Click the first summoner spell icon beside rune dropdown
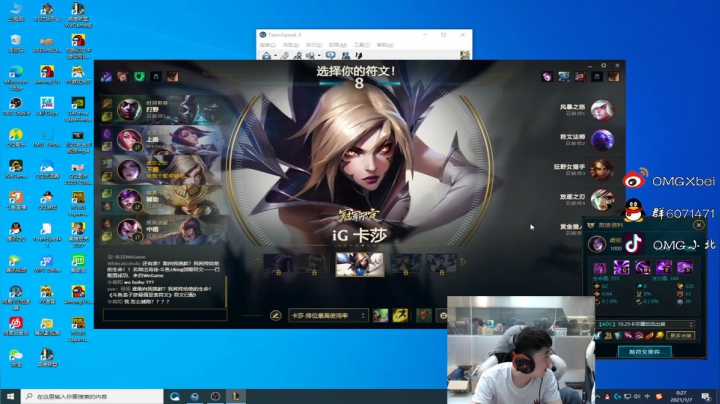Screen dimensions: 720x404 380,315
